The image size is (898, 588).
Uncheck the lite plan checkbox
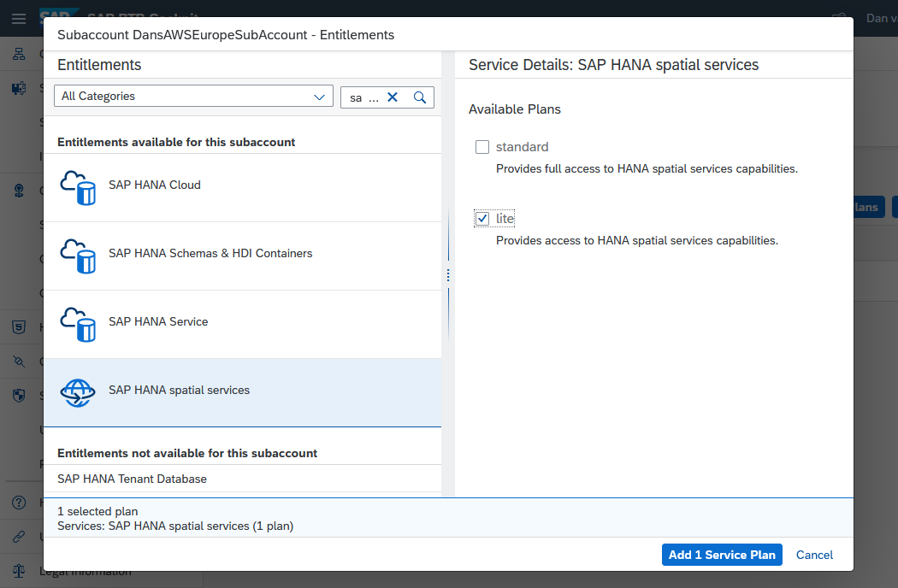pyautogui.click(x=482, y=219)
